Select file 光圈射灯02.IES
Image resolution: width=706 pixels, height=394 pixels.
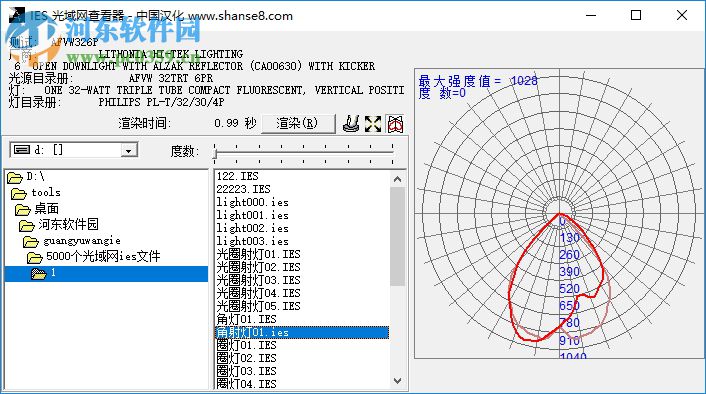(x=258, y=267)
